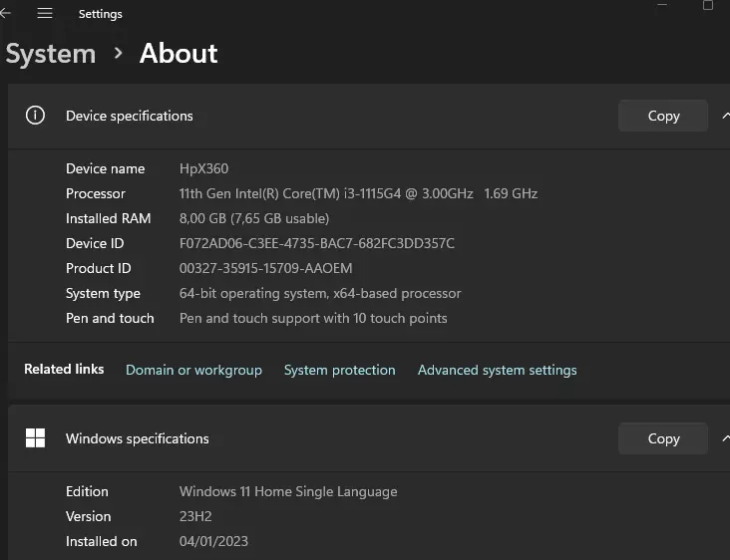
Task: Click the Pen and touch label
Action: point(110,318)
